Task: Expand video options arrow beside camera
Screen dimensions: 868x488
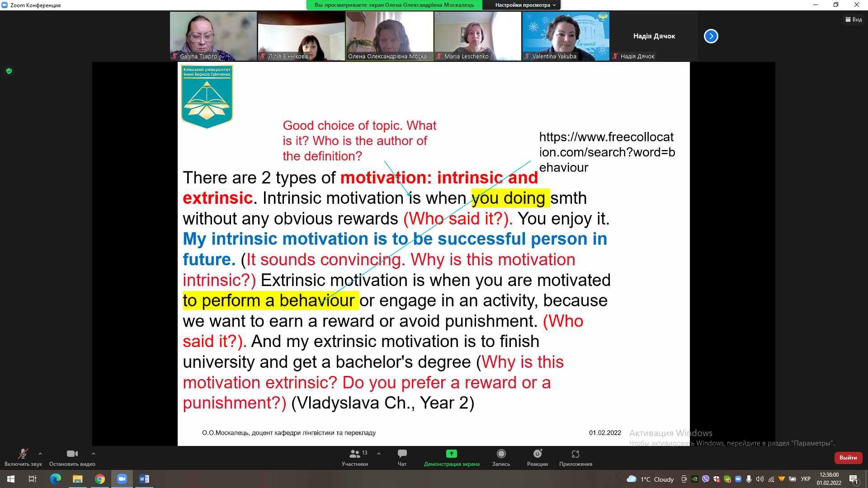Action: pyautogui.click(x=94, y=454)
